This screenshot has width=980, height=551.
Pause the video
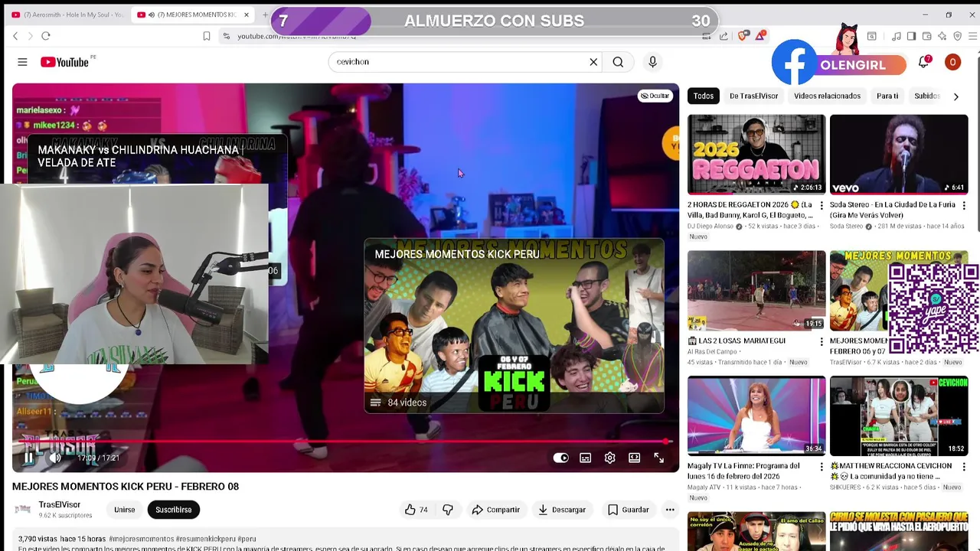(x=28, y=458)
